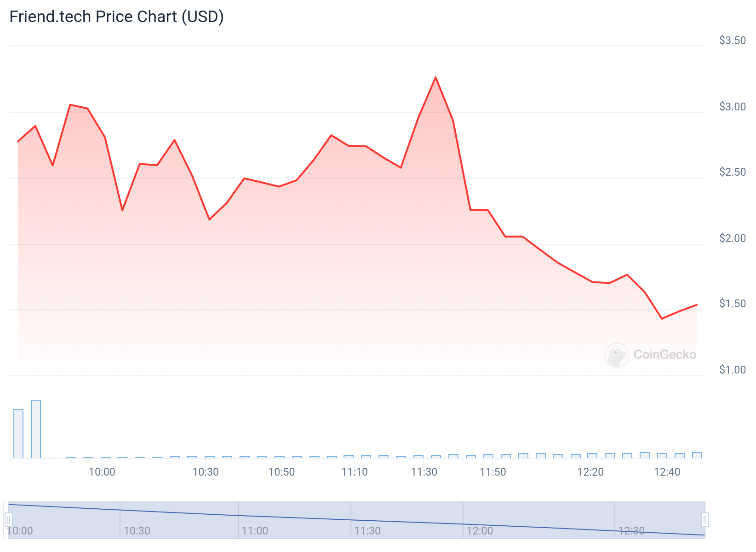Viewport: 756px width, 552px height.
Task: Click the $1.00 price axis label
Action: (x=733, y=370)
